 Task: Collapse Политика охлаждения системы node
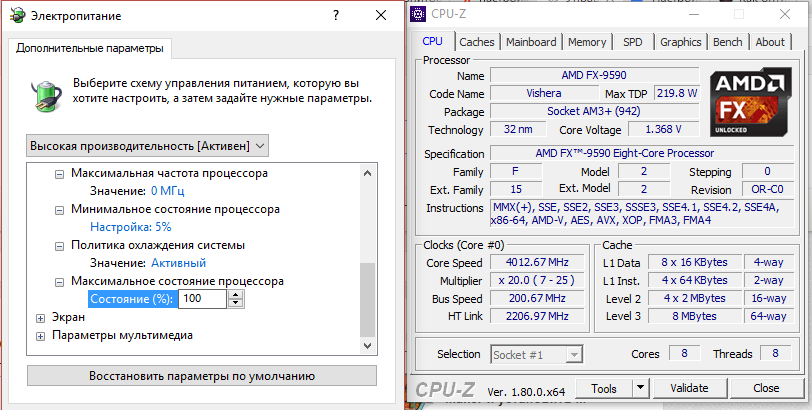point(59,246)
